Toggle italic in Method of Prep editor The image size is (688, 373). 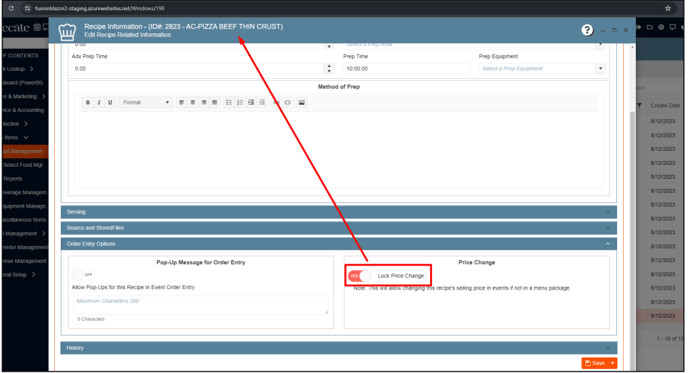tap(99, 102)
